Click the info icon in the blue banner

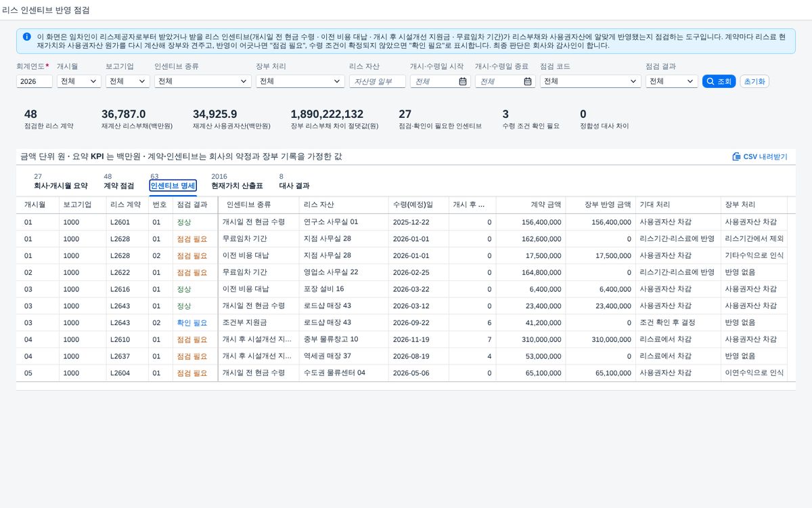coord(26,37)
